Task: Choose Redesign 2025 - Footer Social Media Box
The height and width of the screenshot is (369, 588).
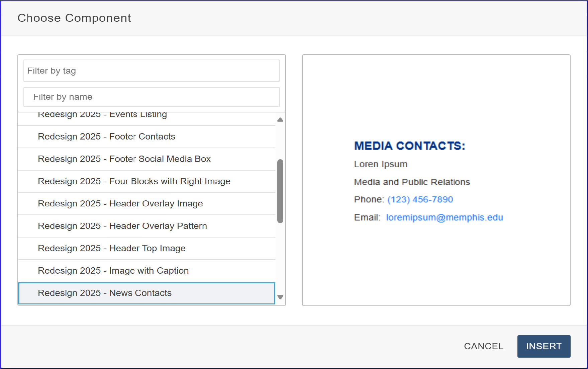Action: pos(124,159)
